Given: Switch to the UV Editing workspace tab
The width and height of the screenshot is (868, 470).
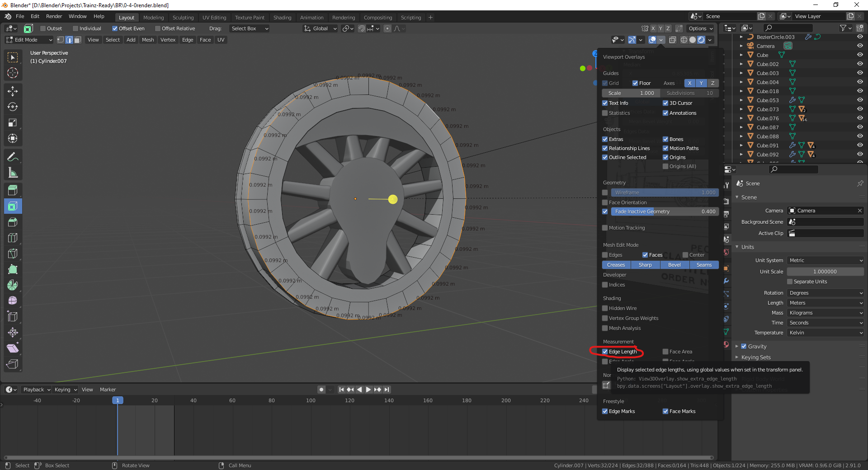Looking at the screenshot, I should pos(214,18).
